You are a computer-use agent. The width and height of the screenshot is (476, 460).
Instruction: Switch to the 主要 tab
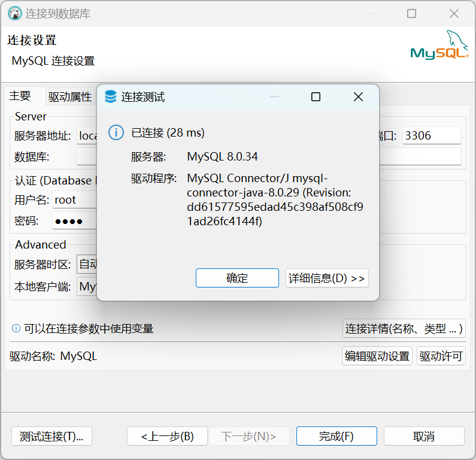20,96
